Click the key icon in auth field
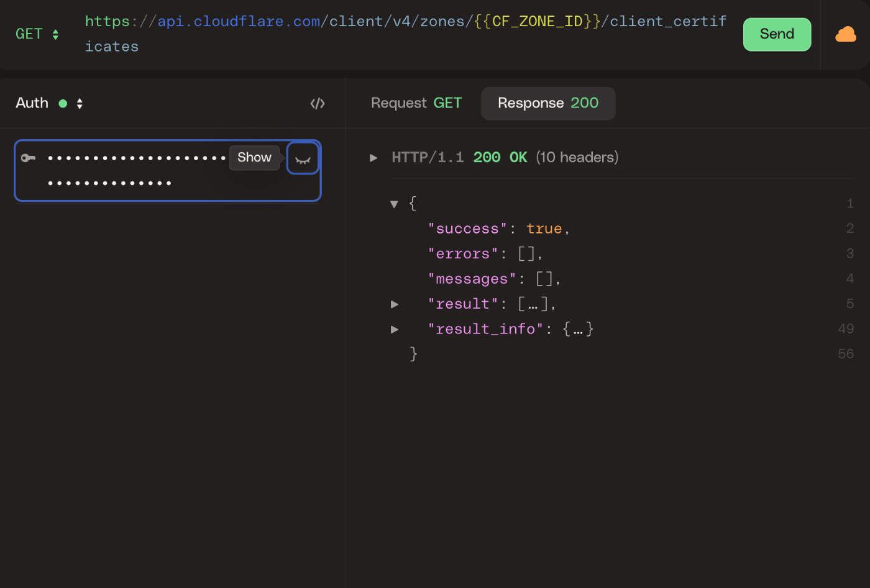Image resolution: width=870 pixels, height=588 pixels. point(29,158)
